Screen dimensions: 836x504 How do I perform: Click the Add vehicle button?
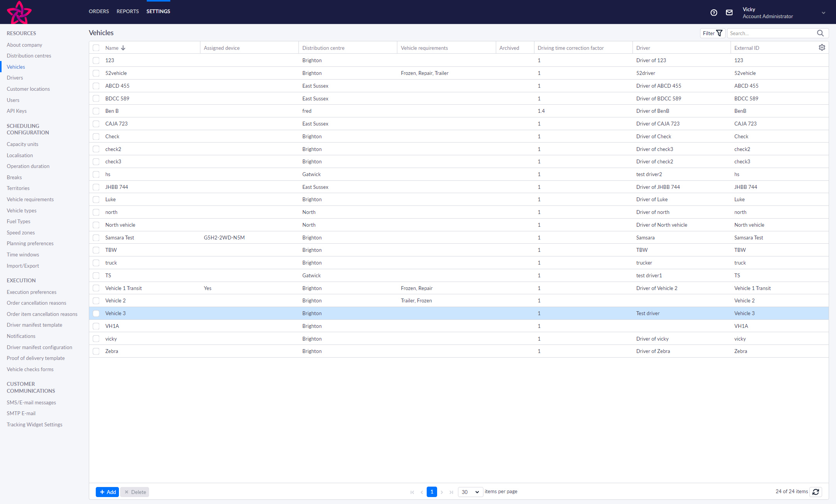pyautogui.click(x=107, y=492)
